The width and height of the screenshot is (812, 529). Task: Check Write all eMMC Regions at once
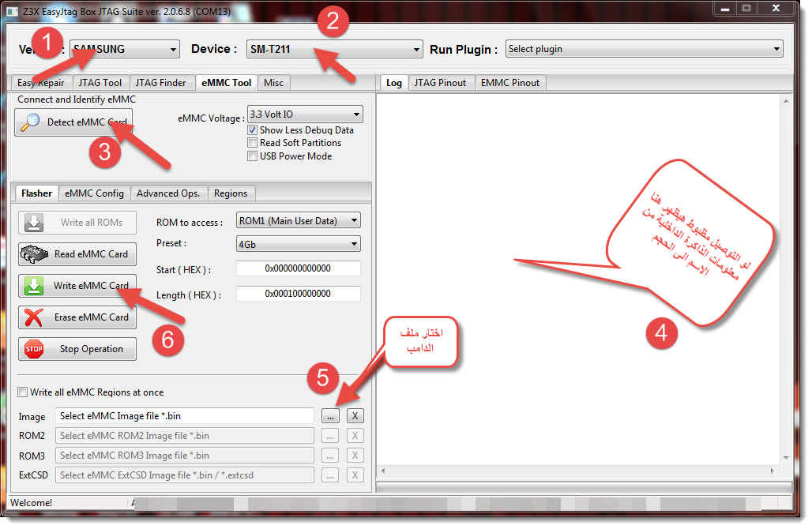(x=23, y=392)
